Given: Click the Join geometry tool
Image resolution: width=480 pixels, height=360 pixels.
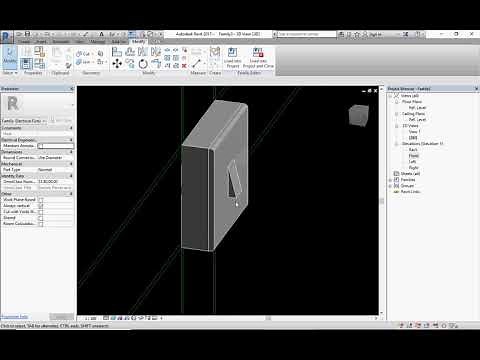Looking at the screenshot, I should click(x=83, y=62).
